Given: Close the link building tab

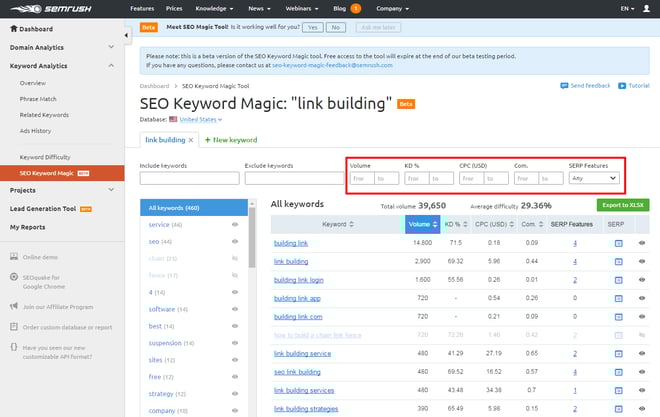Looking at the screenshot, I should coord(191,140).
